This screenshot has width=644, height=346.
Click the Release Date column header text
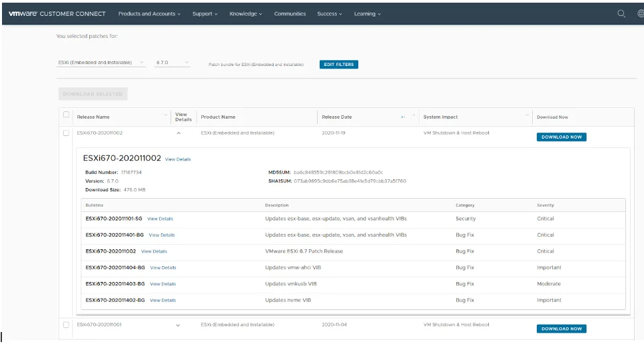pyautogui.click(x=337, y=117)
